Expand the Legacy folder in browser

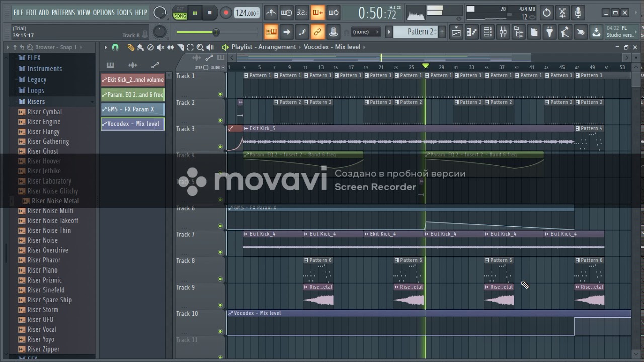[37, 79]
